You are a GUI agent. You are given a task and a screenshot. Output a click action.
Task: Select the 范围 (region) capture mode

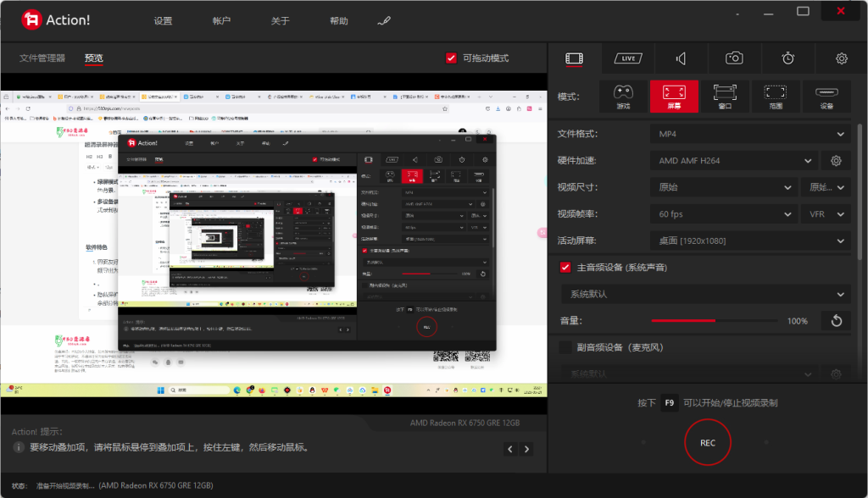pos(776,96)
